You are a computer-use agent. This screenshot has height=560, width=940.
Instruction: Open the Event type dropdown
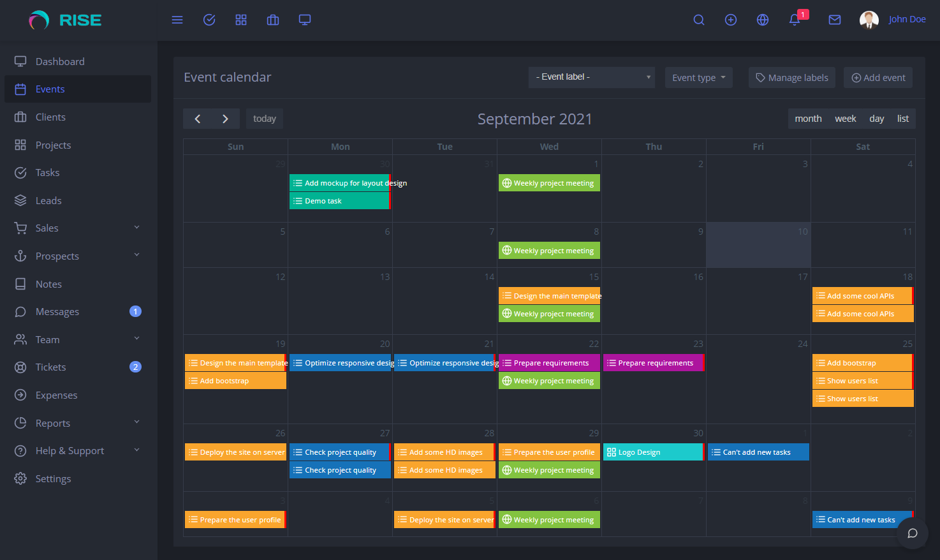698,77
